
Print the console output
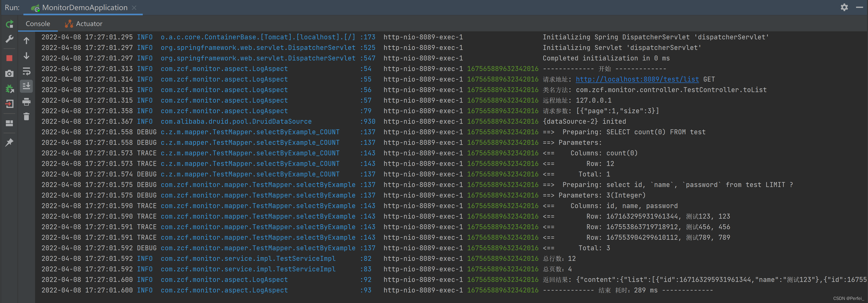coord(26,101)
